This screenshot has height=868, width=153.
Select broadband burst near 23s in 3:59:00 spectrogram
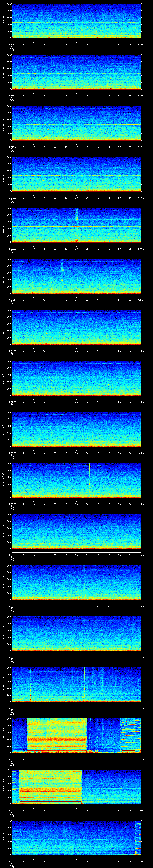[62, 276]
